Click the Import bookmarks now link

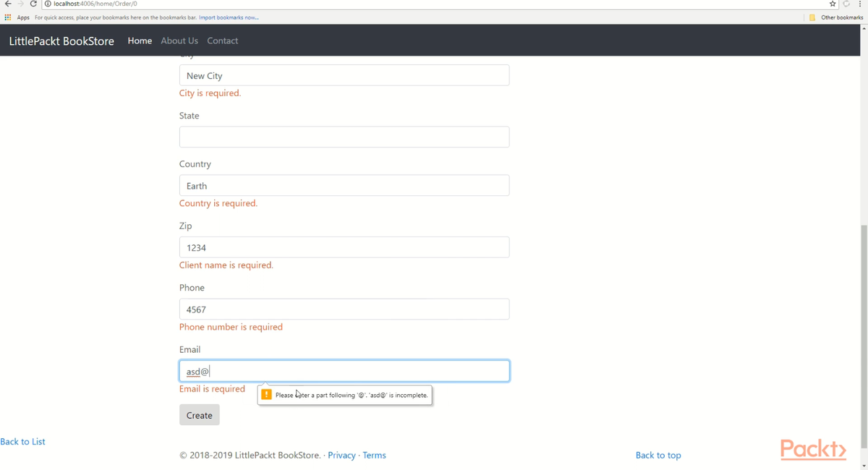click(229, 17)
